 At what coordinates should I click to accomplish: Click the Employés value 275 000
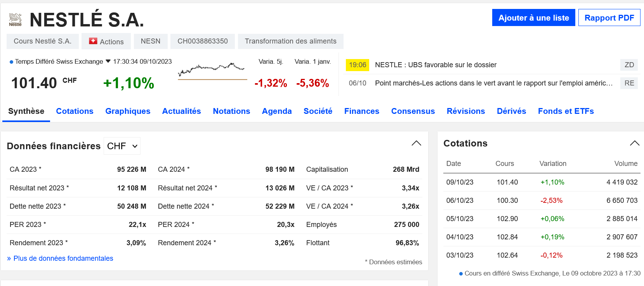click(406, 225)
